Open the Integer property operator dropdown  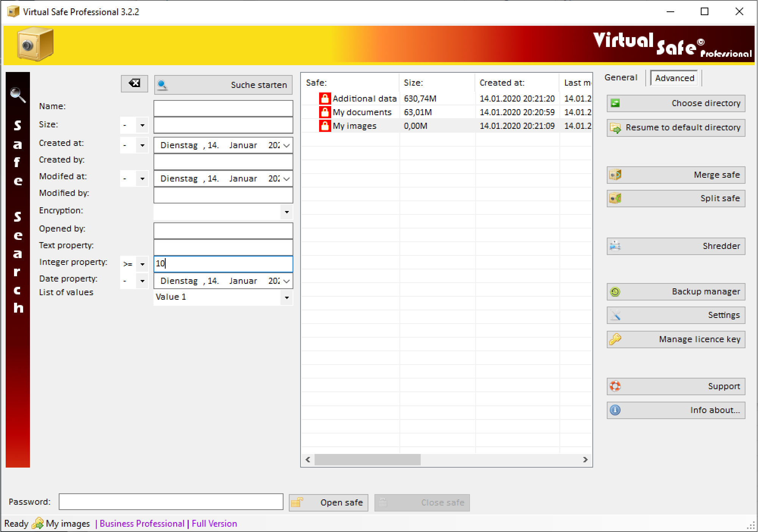coord(143,264)
